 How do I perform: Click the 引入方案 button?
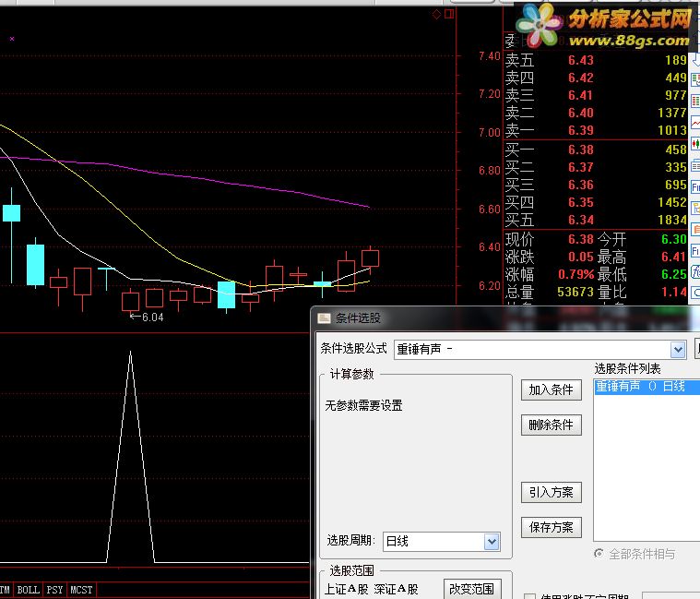(551, 492)
